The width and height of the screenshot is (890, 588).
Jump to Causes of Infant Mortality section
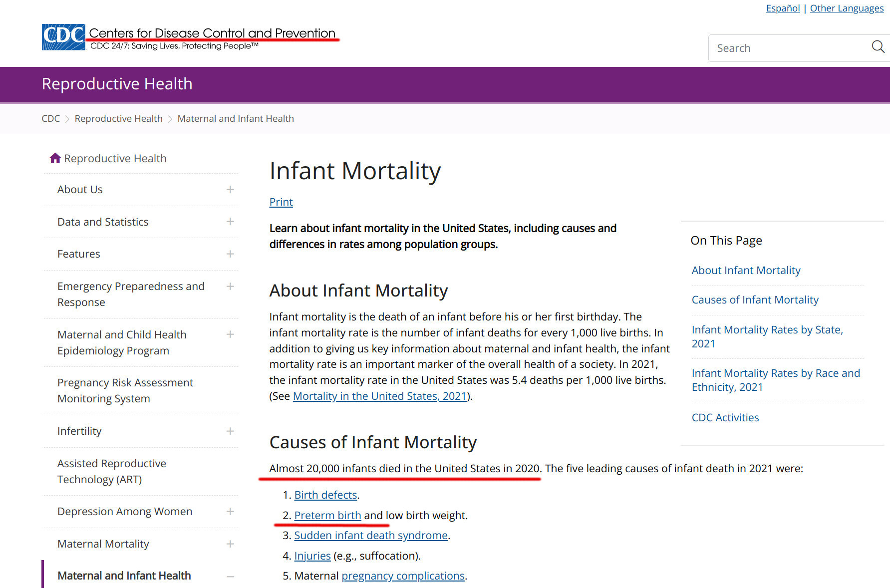(755, 299)
